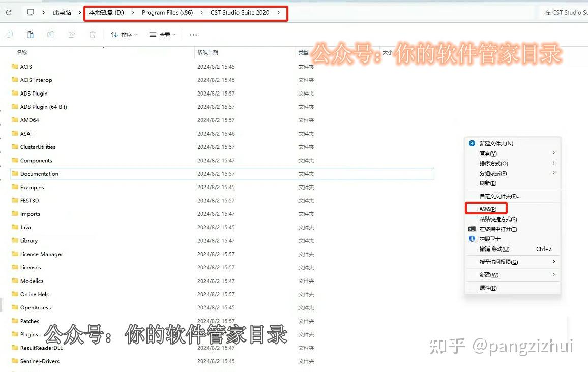Screen dimensions: 588x372
Task: Click the ACIS folder icon
Action: pos(15,66)
